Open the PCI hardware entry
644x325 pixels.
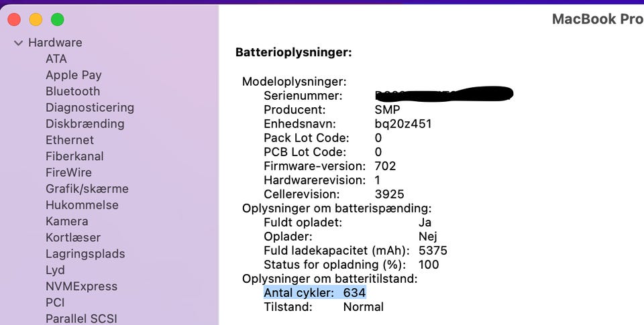(x=55, y=302)
